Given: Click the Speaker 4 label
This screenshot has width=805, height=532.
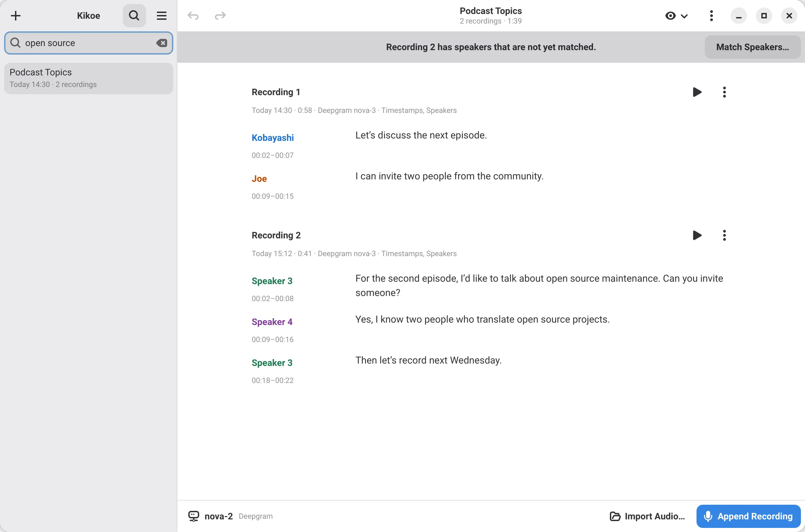Looking at the screenshot, I should 272,322.
